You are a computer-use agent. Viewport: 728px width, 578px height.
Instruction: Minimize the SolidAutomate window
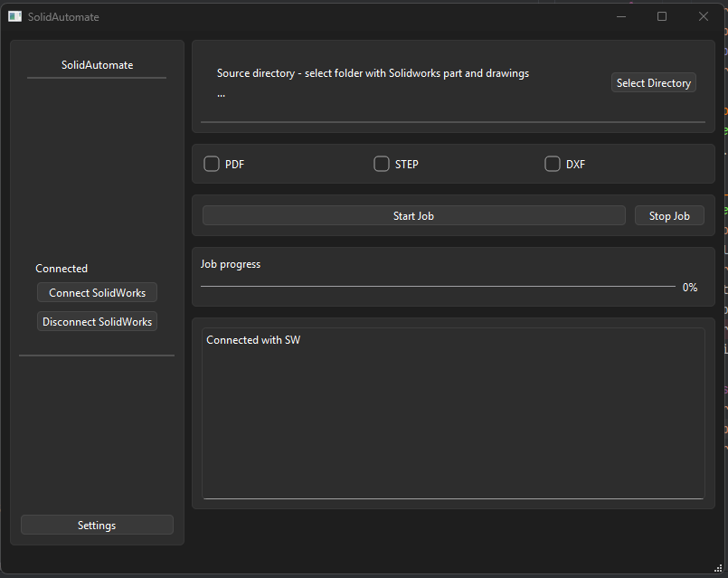pos(621,16)
